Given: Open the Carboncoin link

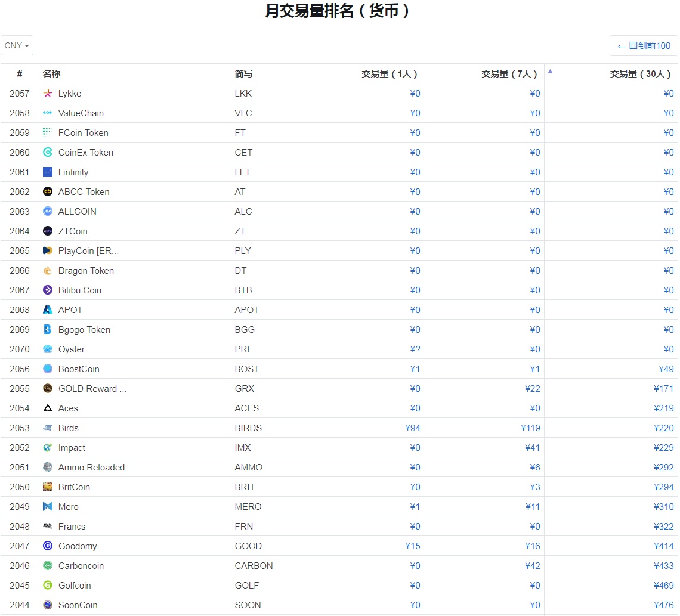Looking at the screenshot, I should coord(81,566).
